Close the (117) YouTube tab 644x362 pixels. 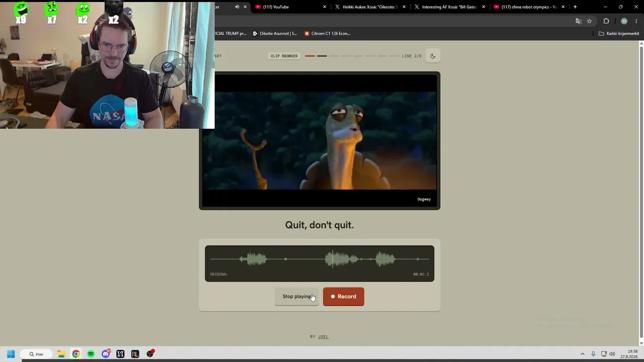point(325,7)
